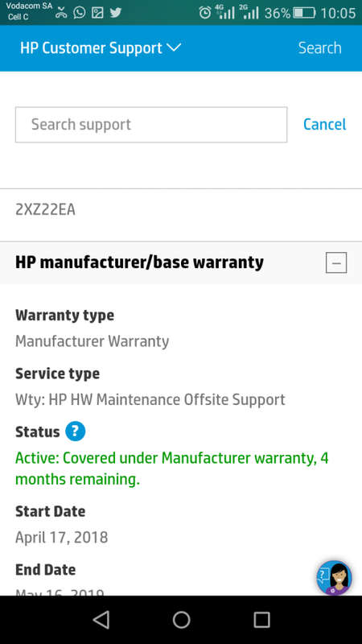Tap the alarm clock status icon
This screenshot has width=362, height=644.
[205, 13]
